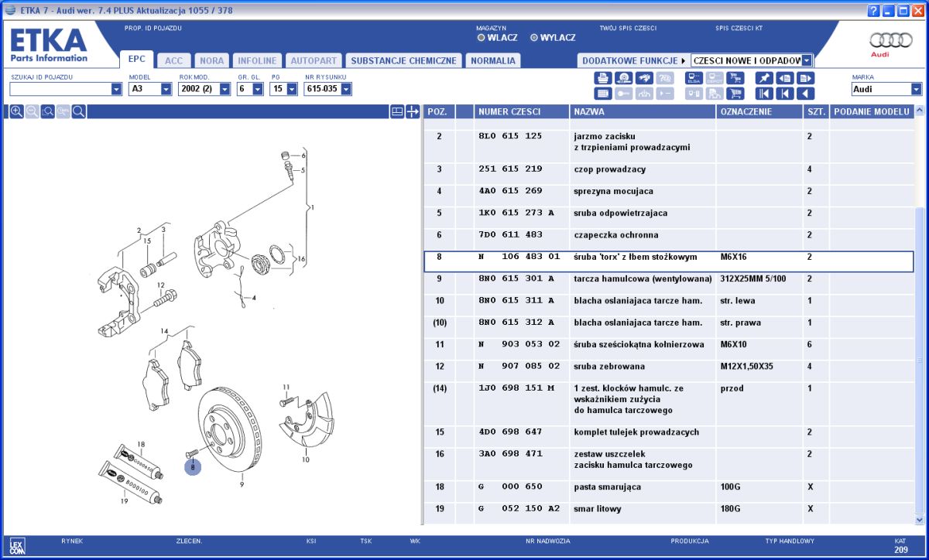Go to next illustration page icon

coord(805,78)
